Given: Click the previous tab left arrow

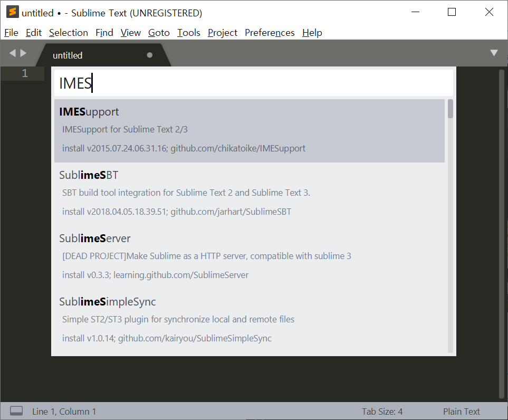Looking at the screenshot, I should point(13,53).
